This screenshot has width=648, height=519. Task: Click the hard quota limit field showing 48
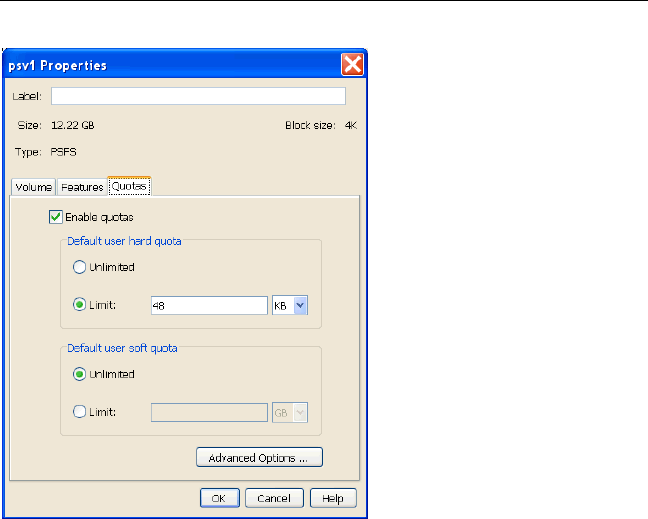[209, 305]
